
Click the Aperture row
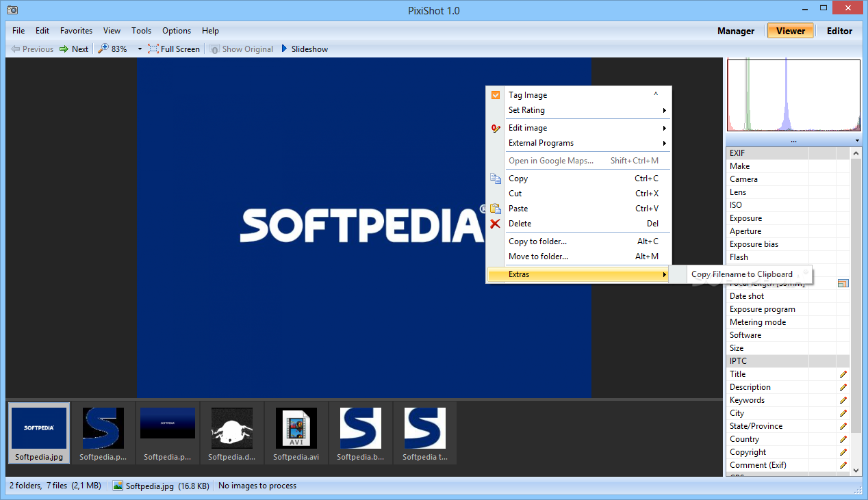tap(788, 231)
